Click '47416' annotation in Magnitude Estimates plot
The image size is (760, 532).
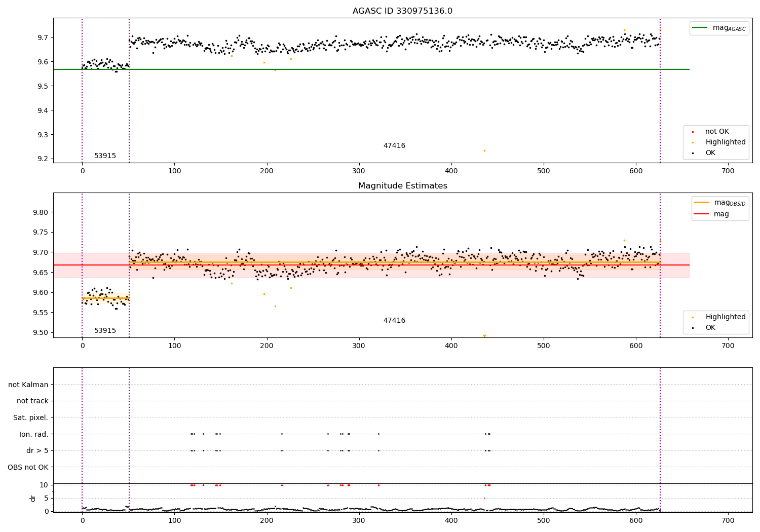394,321
